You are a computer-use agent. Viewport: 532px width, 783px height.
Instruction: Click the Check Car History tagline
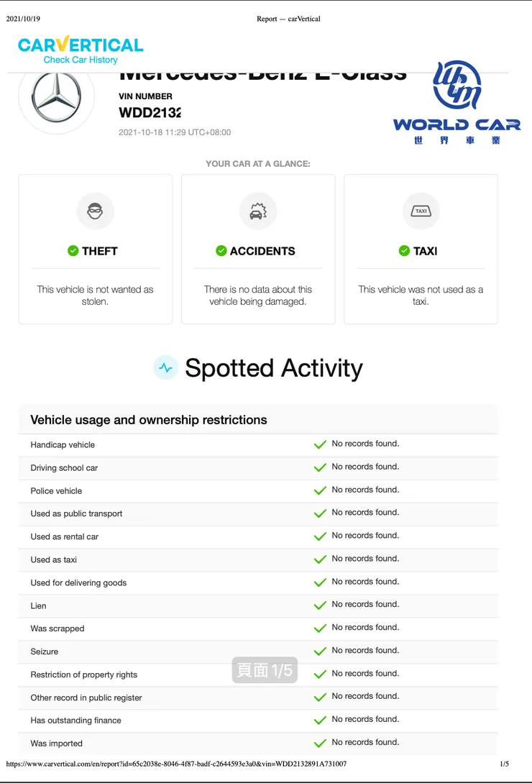click(x=81, y=60)
